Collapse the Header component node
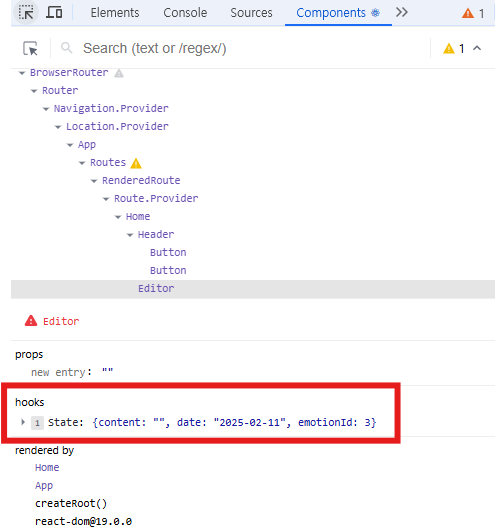495x528 pixels. (x=130, y=235)
